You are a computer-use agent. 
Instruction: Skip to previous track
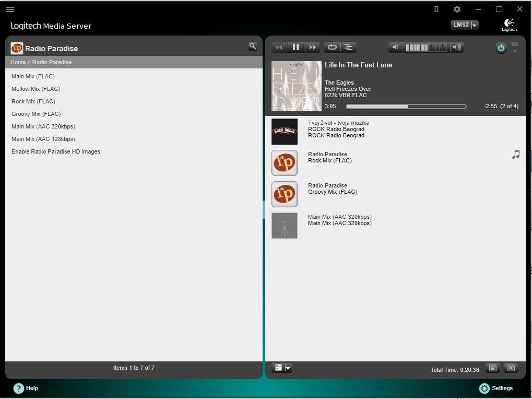pyautogui.click(x=279, y=48)
